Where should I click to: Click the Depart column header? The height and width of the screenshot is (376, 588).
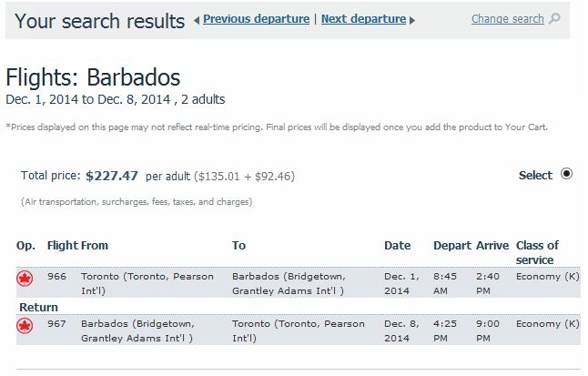tap(452, 246)
